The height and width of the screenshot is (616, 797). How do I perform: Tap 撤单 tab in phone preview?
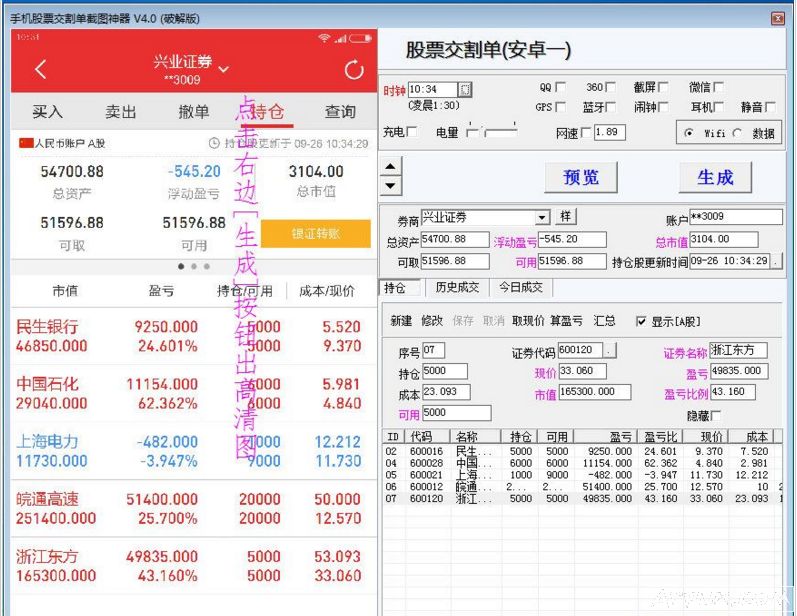tap(194, 112)
